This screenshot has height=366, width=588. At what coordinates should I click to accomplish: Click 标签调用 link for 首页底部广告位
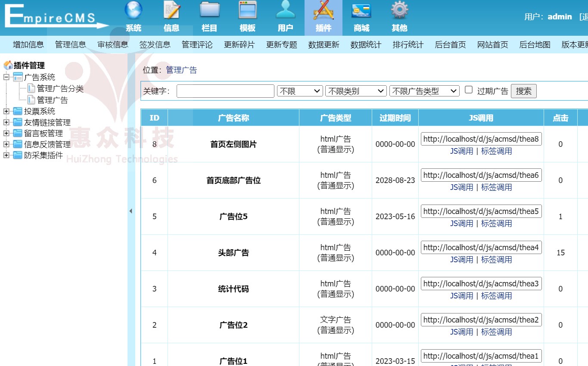point(497,187)
